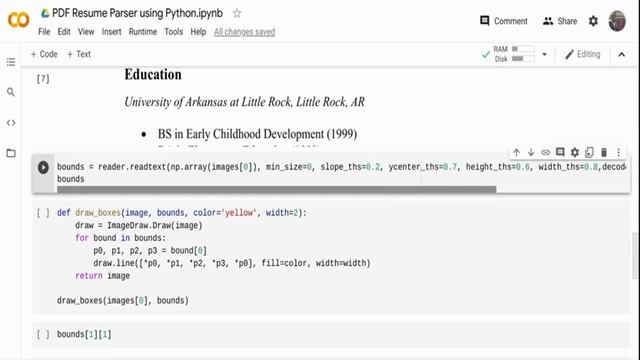The height and width of the screenshot is (360, 640).
Task: Open the Runtime menu
Action: point(143,32)
